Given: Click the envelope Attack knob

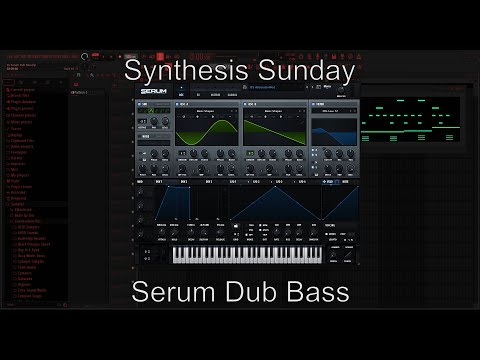Looking at the screenshot, I should (162, 233).
